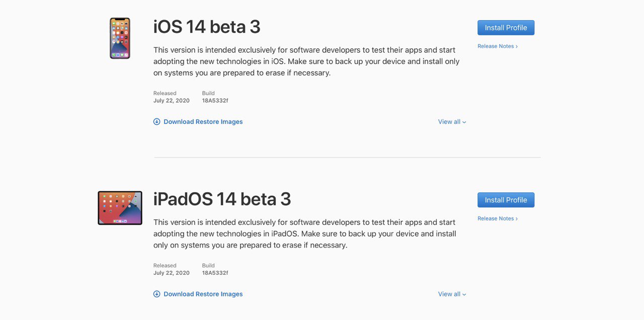Viewport: 644px width, 320px height.
Task: Click the iPad image beside iPadOS 14 beta 3
Action: pyautogui.click(x=120, y=208)
